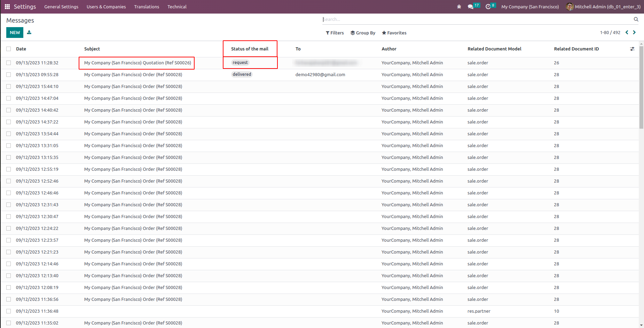Open My Company (San Francisco) switcher

pos(530,7)
